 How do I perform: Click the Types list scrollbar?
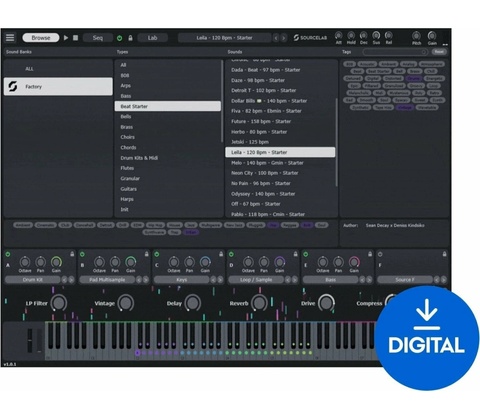pos(222,101)
